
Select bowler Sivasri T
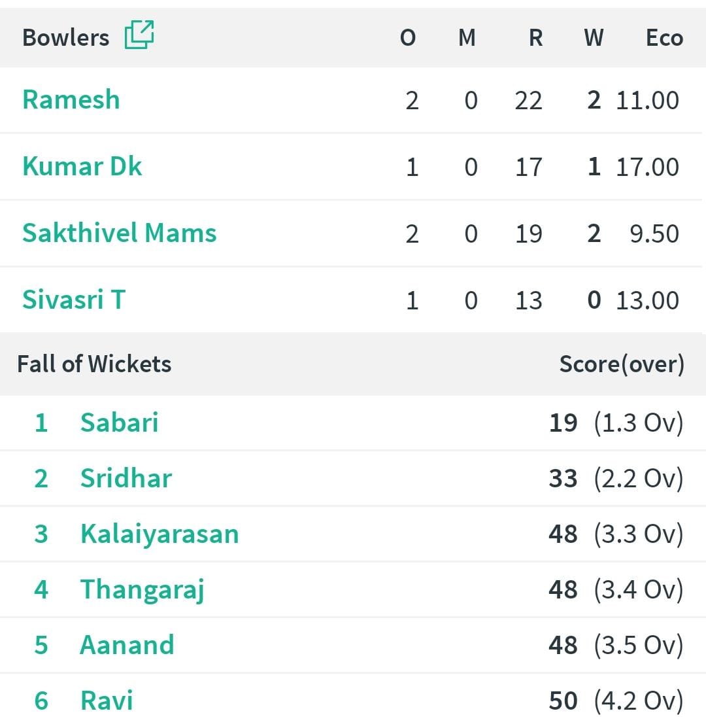click(74, 300)
